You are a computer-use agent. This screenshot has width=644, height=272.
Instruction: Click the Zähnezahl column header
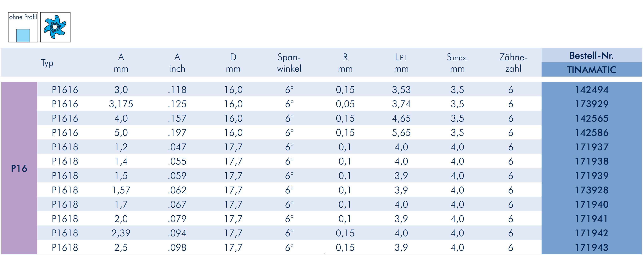click(513, 63)
